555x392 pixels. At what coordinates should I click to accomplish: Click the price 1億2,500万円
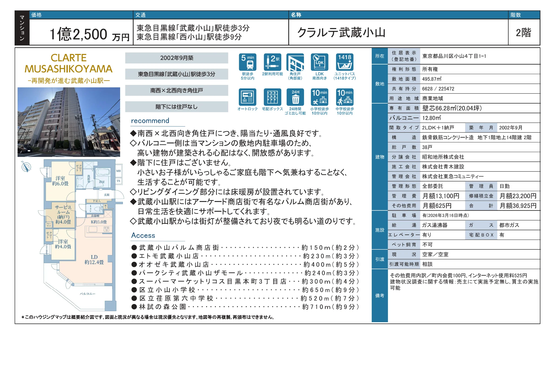(90, 35)
